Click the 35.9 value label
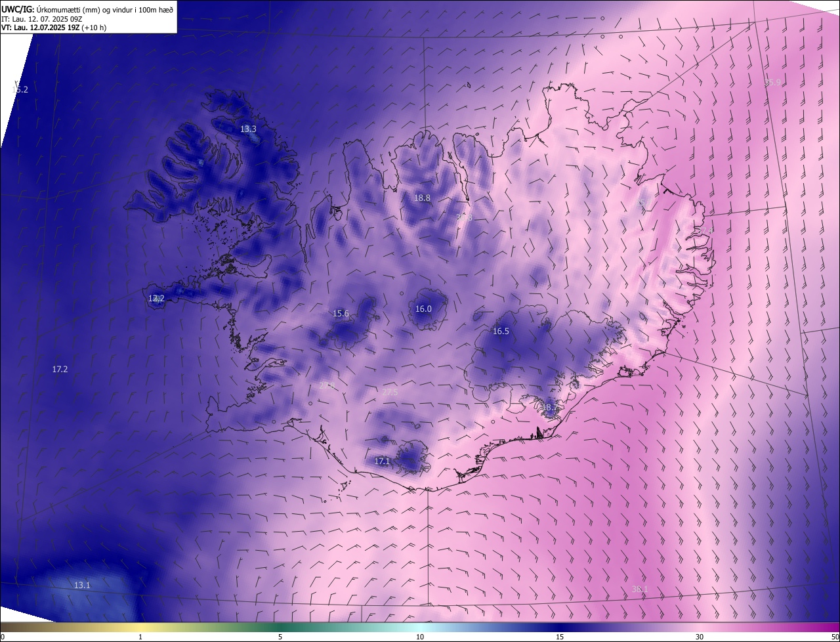The width and height of the screenshot is (840, 642). tap(773, 82)
